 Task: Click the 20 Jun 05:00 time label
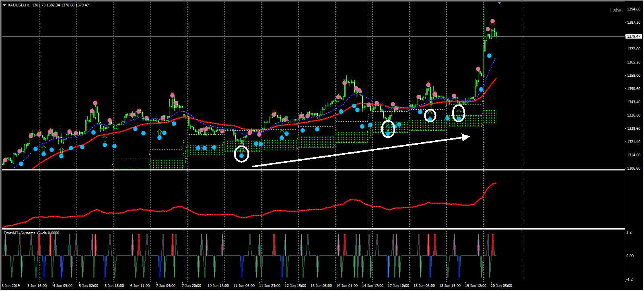[x=501, y=286]
